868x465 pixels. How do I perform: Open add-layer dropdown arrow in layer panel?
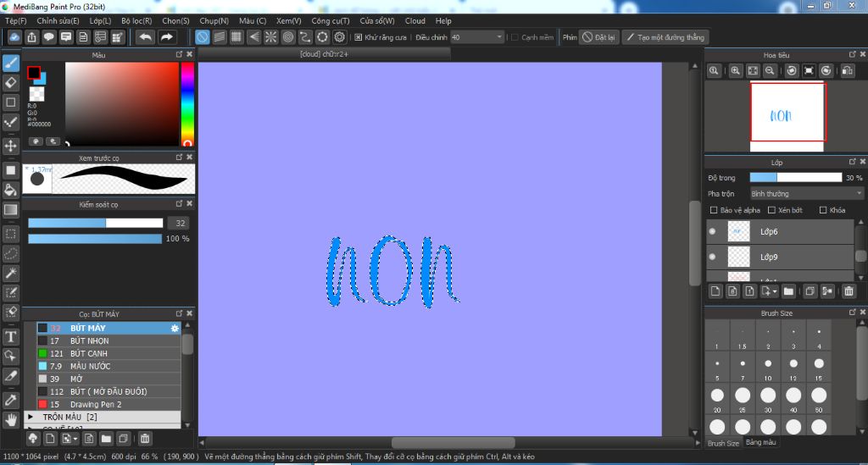point(769,291)
